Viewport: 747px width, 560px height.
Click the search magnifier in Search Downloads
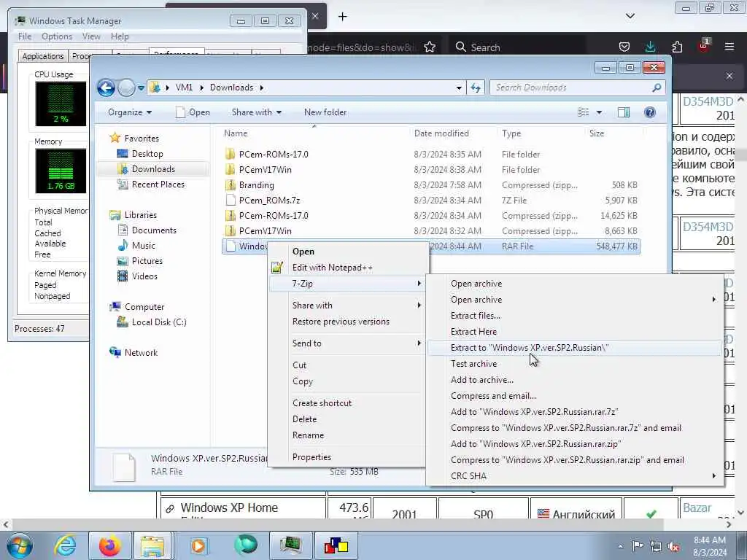point(657,87)
